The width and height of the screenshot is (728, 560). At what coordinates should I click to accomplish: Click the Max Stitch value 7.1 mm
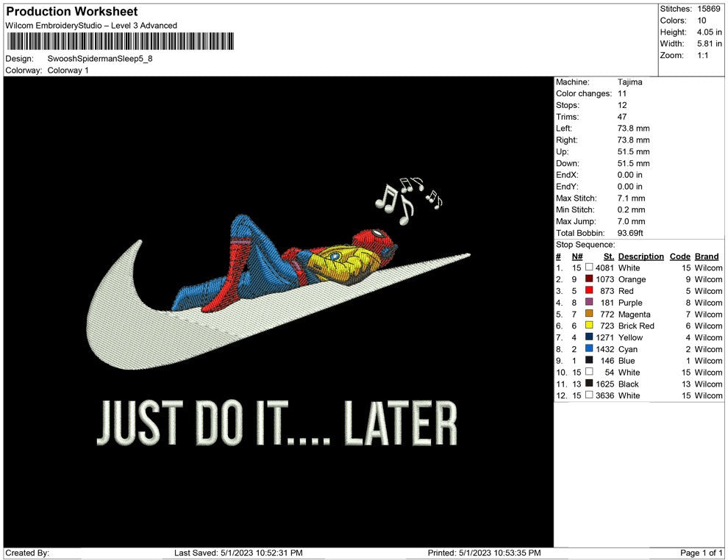coord(632,198)
